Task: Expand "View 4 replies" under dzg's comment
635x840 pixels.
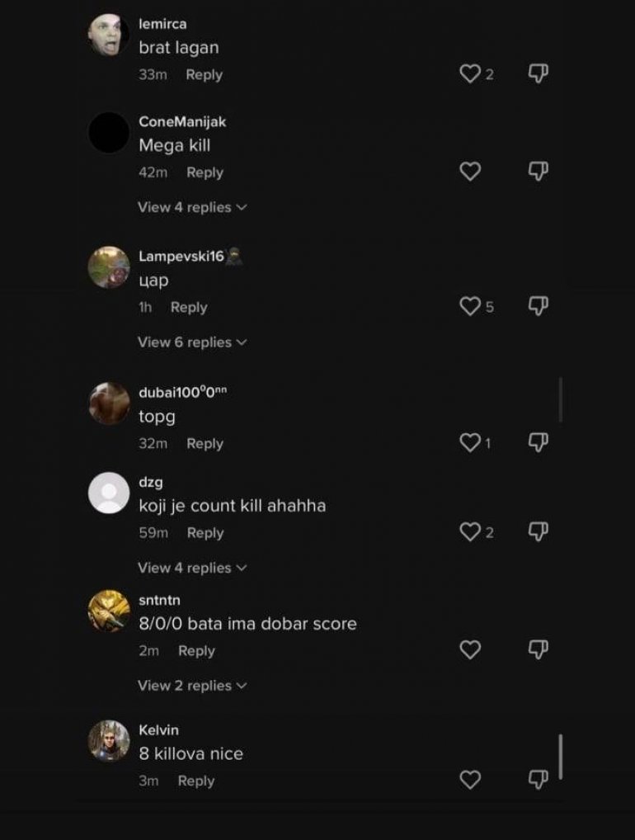Action: point(192,568)
